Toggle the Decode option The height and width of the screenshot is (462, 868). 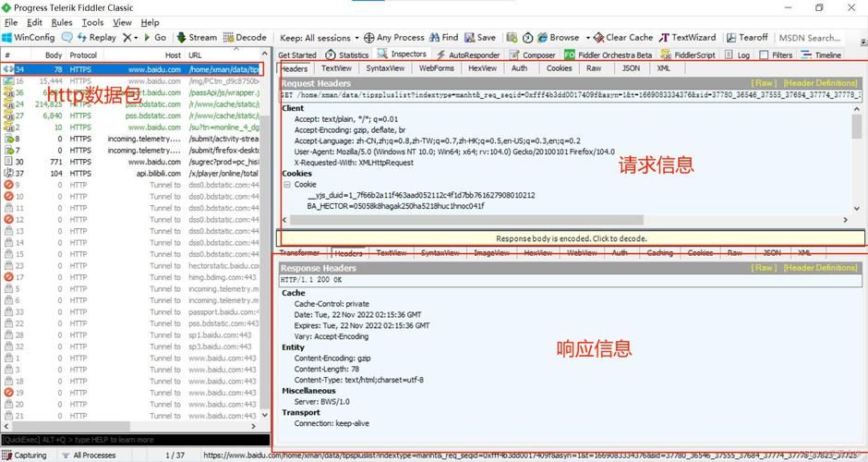[x=245, y=38]
